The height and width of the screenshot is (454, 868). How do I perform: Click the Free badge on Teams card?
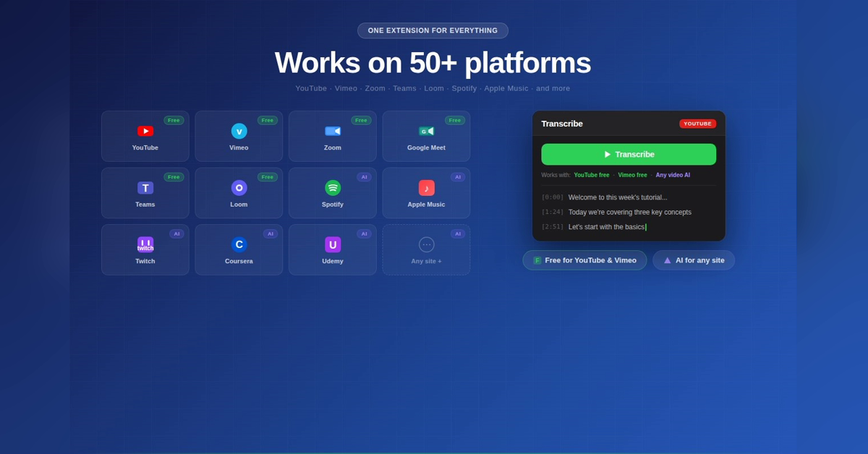click(174, 177)
